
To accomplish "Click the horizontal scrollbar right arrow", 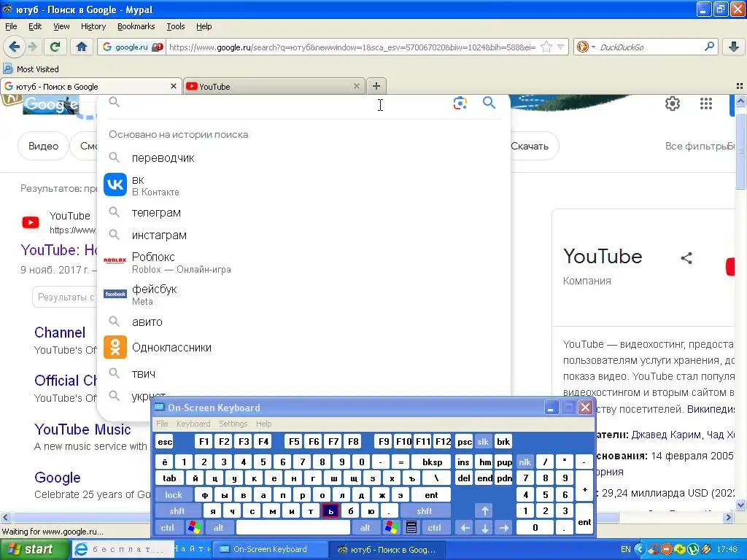I will pos(729,517).
